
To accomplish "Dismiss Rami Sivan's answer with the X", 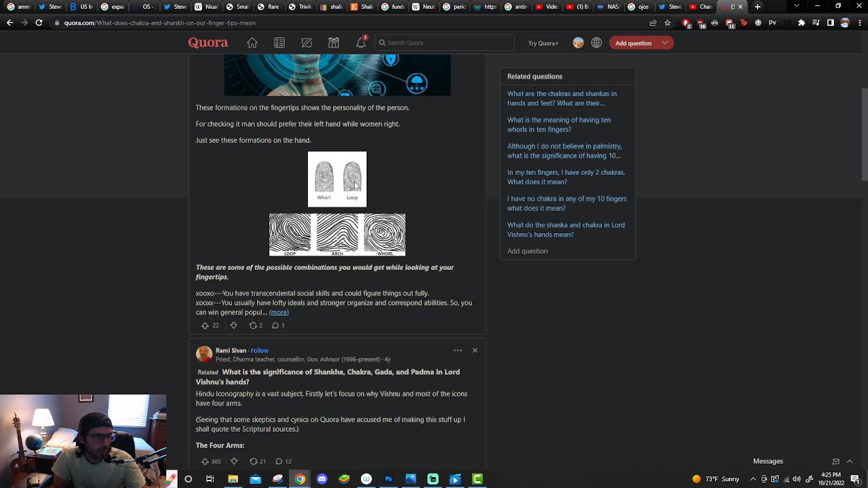I will [x=475, y=350].
